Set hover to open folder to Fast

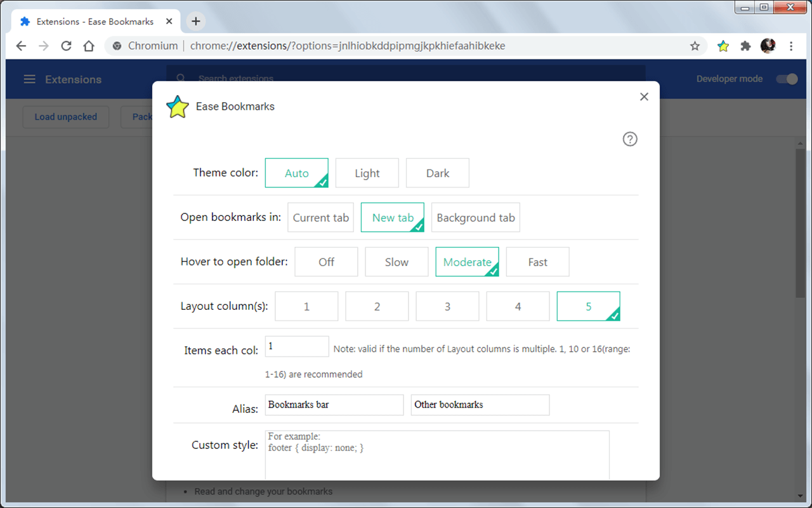point(538,262)
